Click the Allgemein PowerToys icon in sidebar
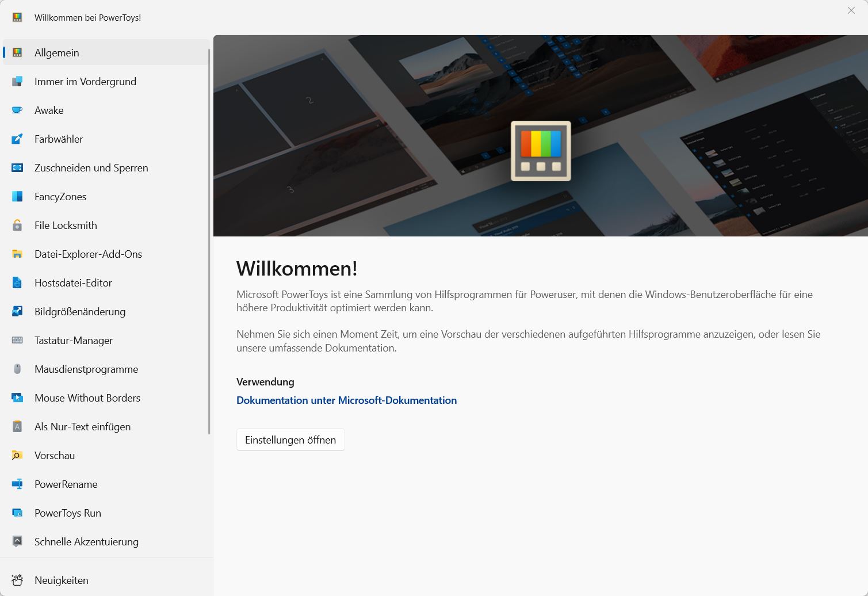Viewport: 868px width, 596px height. (17, 52)
